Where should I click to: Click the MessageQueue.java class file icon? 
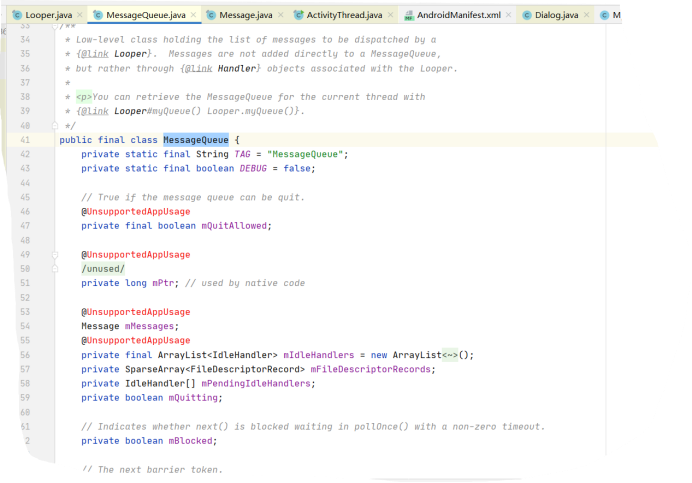pyautogui.click(x=98, y=15)
